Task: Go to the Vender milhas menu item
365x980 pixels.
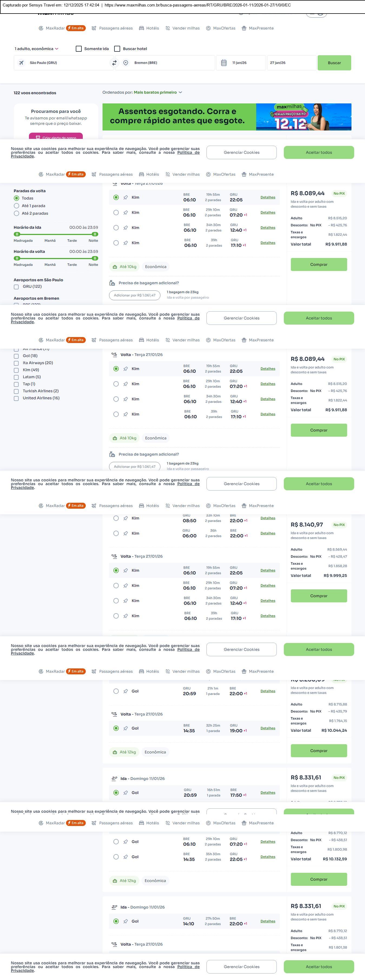Action: 186,28
